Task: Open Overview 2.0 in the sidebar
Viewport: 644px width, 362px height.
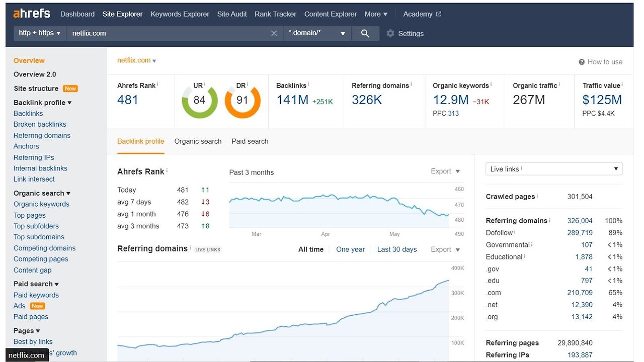Action: [35, 74]
